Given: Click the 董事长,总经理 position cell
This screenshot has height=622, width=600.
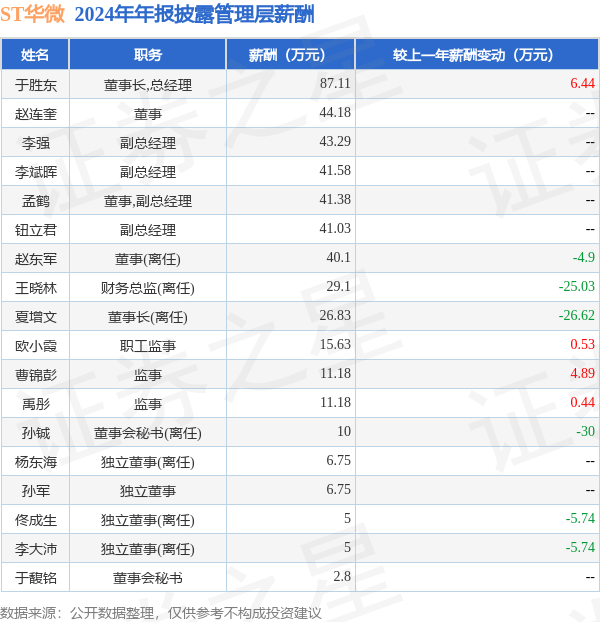Looking at the screenshot, I should point(148,85).
